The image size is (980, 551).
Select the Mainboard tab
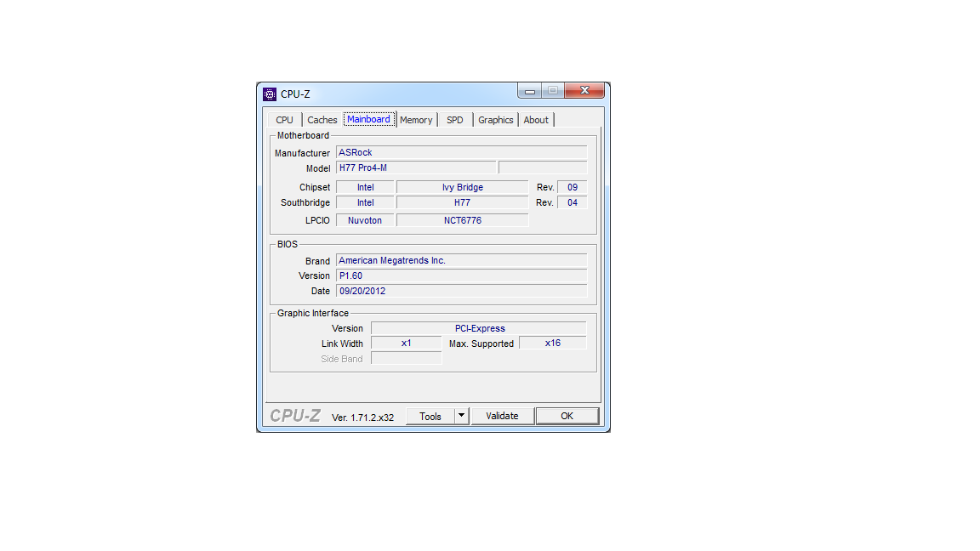[x=368, y=119]
